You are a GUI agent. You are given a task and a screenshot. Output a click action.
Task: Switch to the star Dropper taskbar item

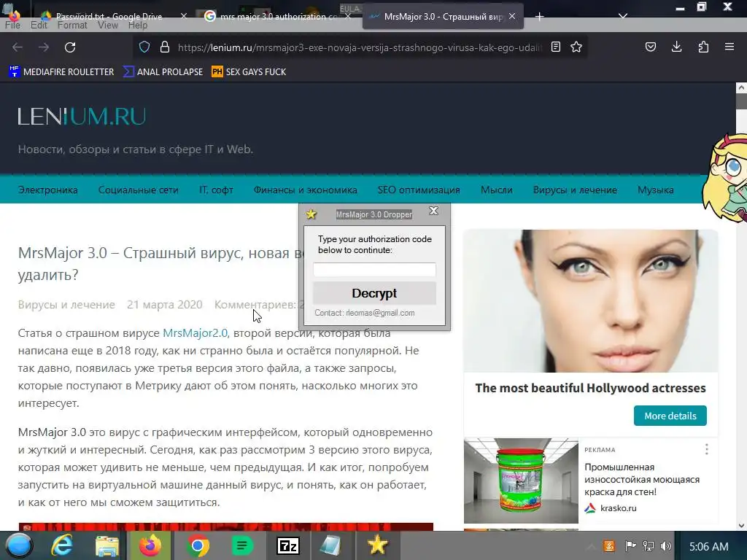coord(377,545)
